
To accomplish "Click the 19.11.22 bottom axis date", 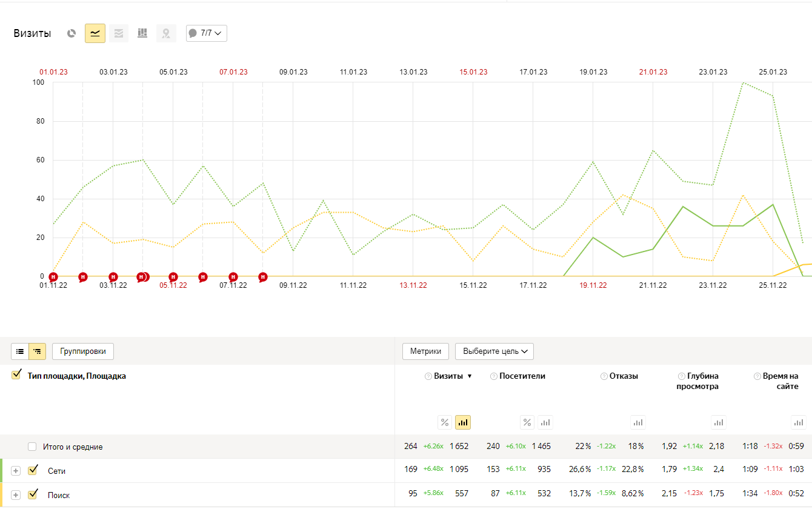I will (593, 285).
